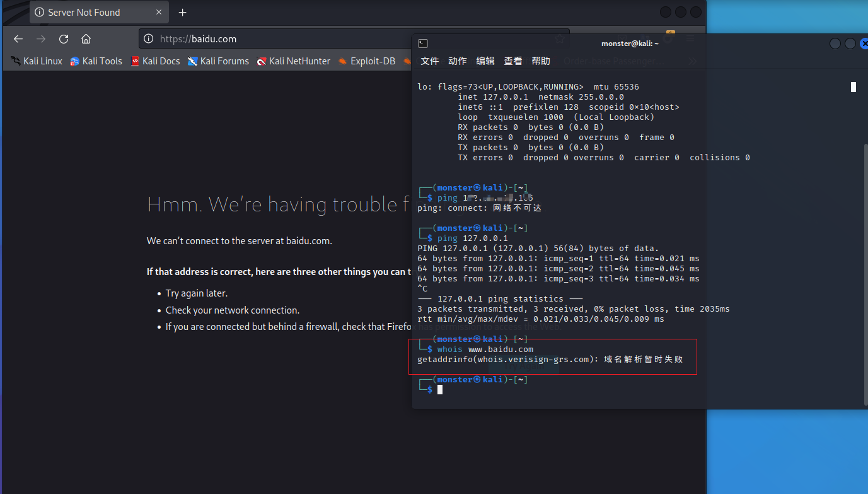Click 'Try again later.' bullet in browser
Screen dimensions: 868x494
[197, 293]
